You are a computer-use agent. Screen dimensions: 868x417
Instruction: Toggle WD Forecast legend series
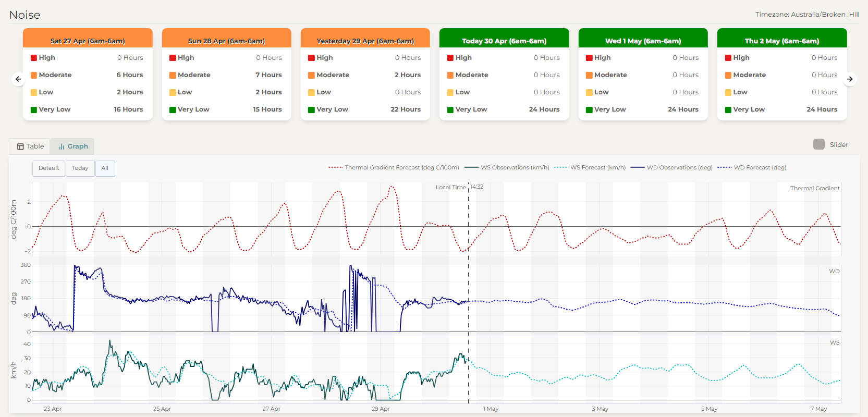(x=752, y=167)
